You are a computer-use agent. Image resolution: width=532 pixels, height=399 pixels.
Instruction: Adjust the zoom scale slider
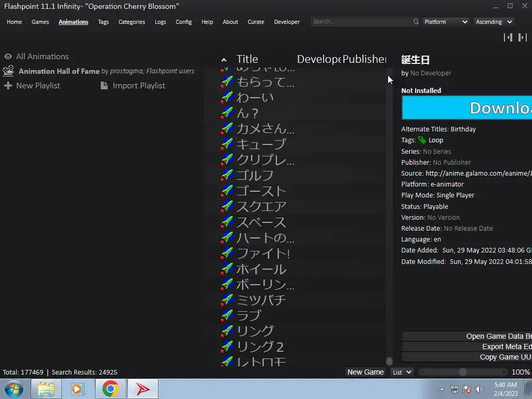pos(463,372)
